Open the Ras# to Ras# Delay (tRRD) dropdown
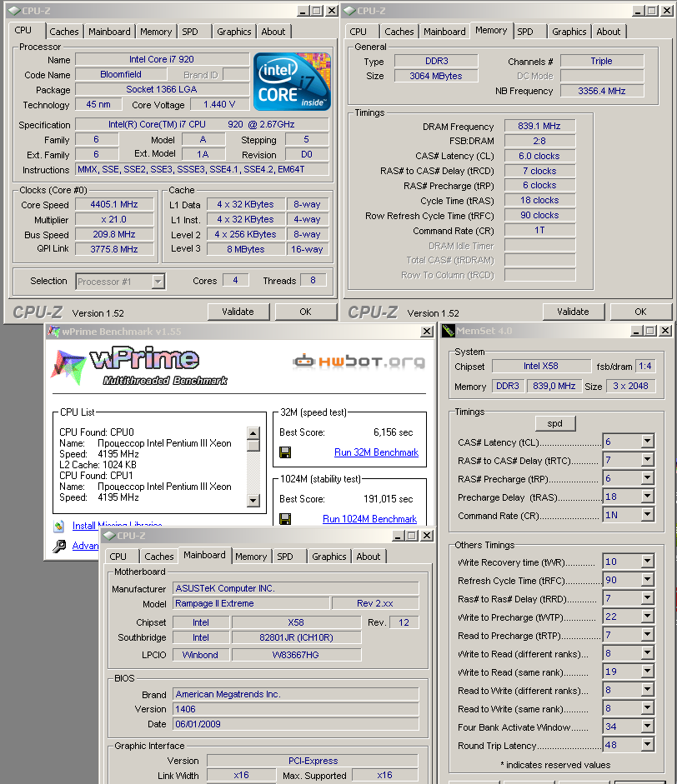 (648, 598)
